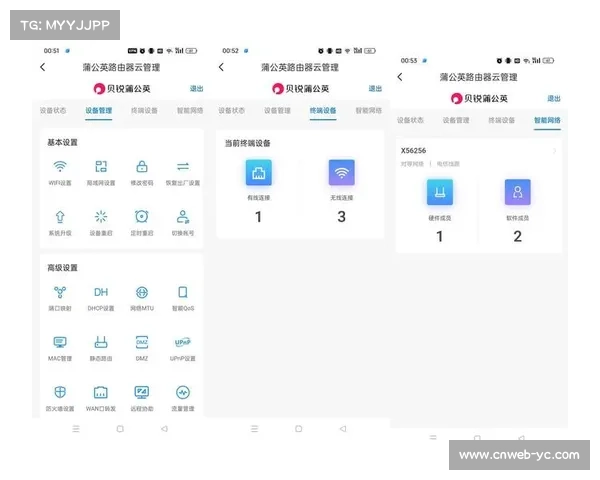Tap 退出 logout on left screen
600x480 pixels.
197,89
